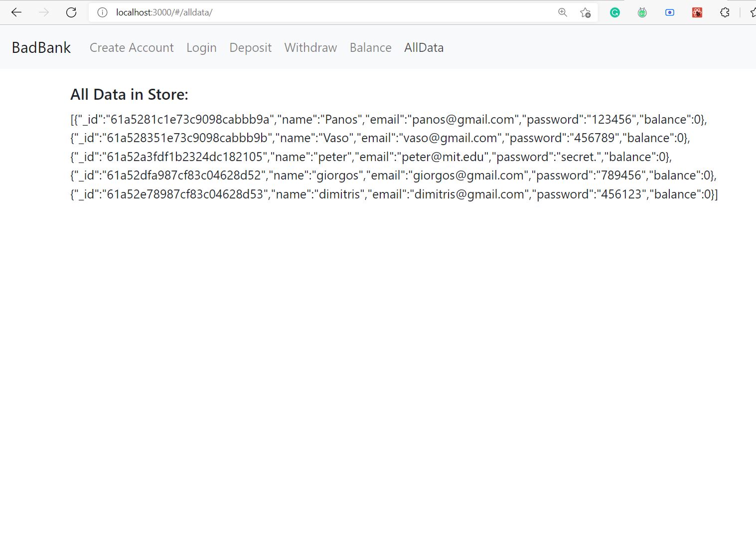Click the forward navigation arrow

(44, 12)
